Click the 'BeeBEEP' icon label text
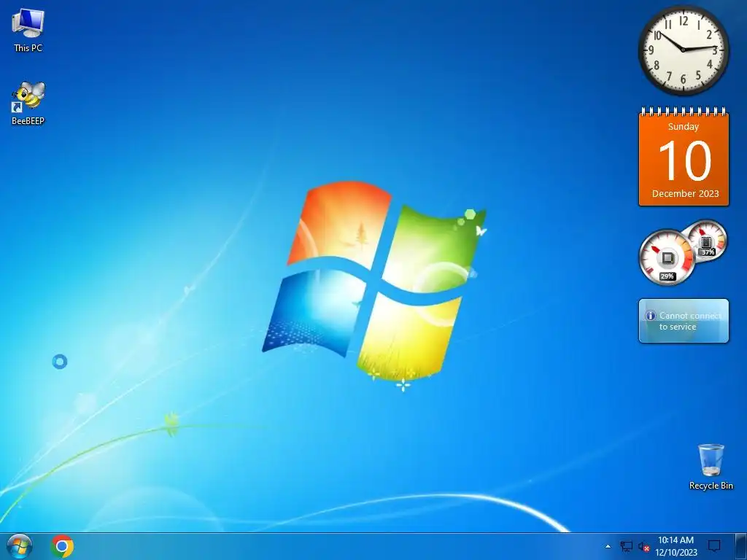This screenshot has width=747, height=560. (x=28, y=121)
